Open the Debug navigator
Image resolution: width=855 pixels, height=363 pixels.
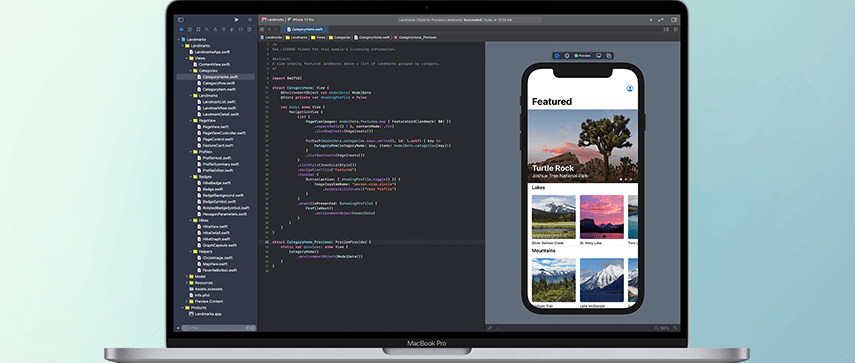233,29
